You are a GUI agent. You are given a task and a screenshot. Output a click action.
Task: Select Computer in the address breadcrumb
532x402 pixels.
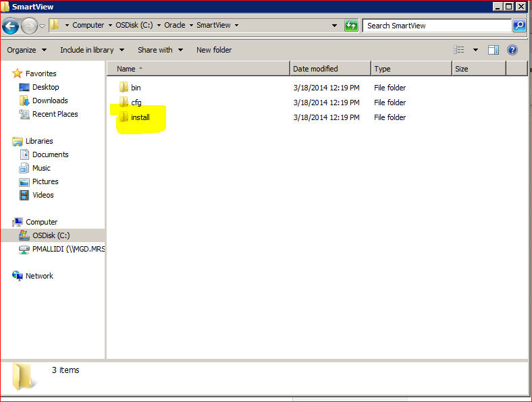click(88, 25)
